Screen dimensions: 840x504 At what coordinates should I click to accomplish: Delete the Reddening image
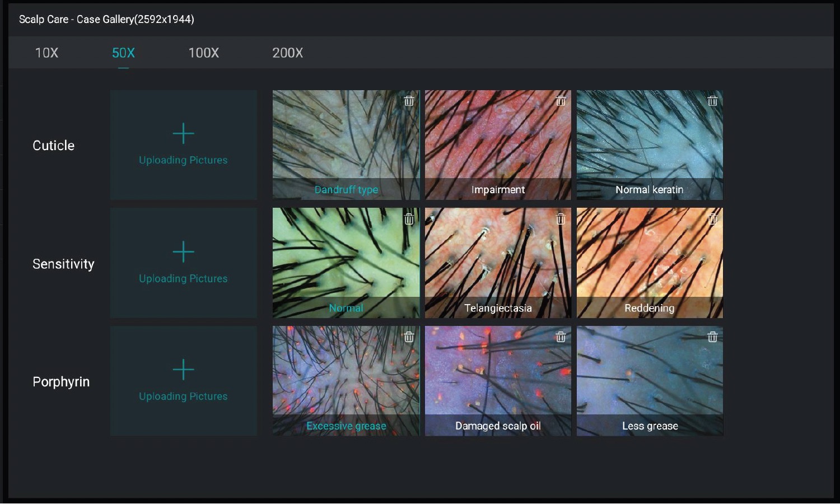tap(712, 220)
